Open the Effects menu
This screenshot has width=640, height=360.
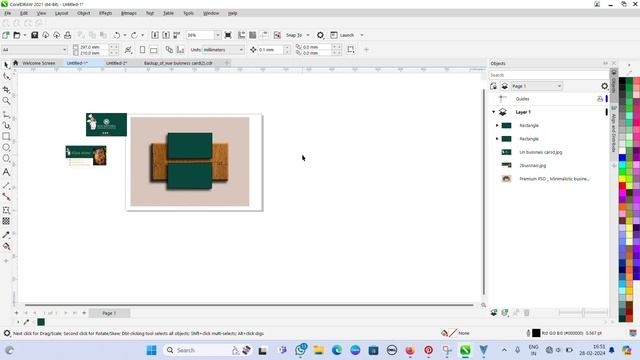[105, 13]
